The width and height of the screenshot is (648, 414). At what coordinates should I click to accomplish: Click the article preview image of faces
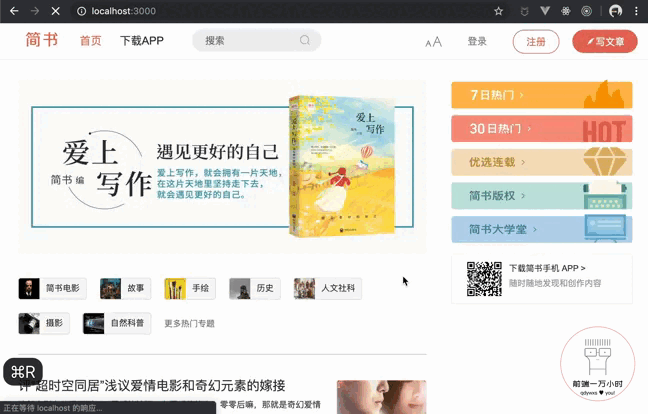click(x=381, y=397)
